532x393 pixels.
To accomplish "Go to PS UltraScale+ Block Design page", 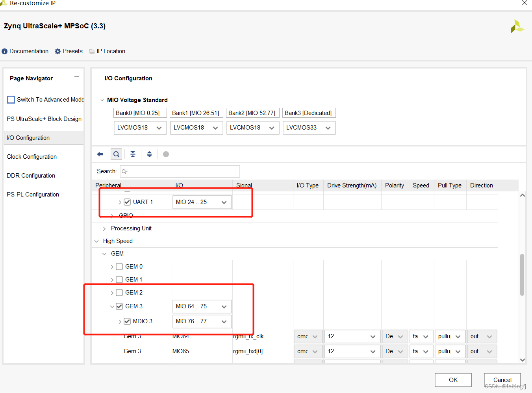I will tap(44, 119).
